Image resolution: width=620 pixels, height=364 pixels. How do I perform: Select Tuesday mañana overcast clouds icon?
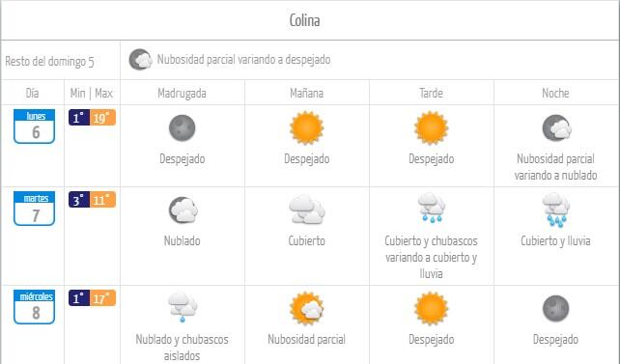click(x=307, y=210)
